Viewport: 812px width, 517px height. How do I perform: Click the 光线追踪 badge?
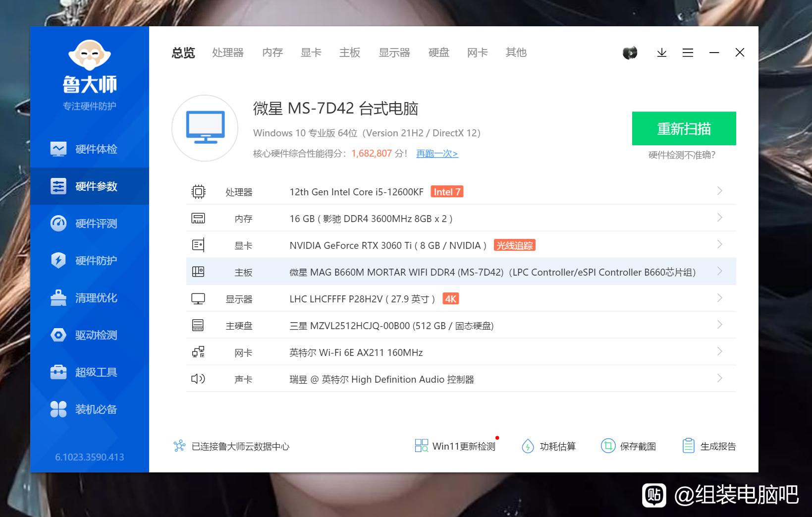pyautogui.click(x=515, y=245)
